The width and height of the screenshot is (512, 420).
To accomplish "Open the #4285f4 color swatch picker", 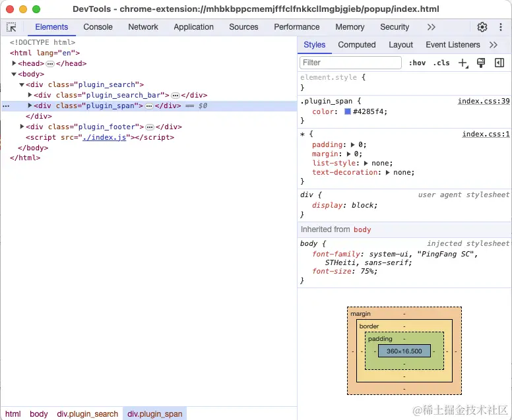I will pyautogui.click(x=348, y=111).
